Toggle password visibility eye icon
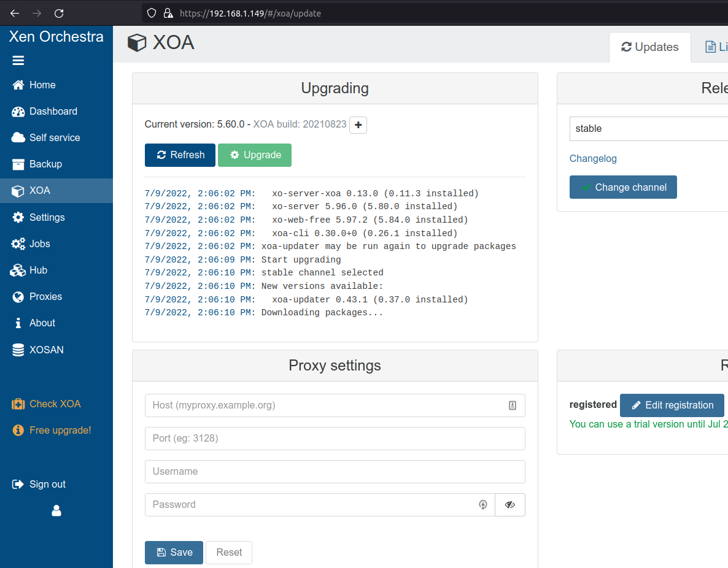The width and height of the screenshot is (728, 568). point(510,505)
